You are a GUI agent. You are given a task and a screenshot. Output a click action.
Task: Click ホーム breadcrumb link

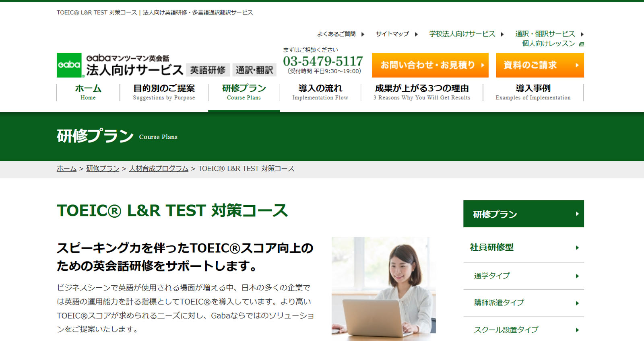coord(66,169)
